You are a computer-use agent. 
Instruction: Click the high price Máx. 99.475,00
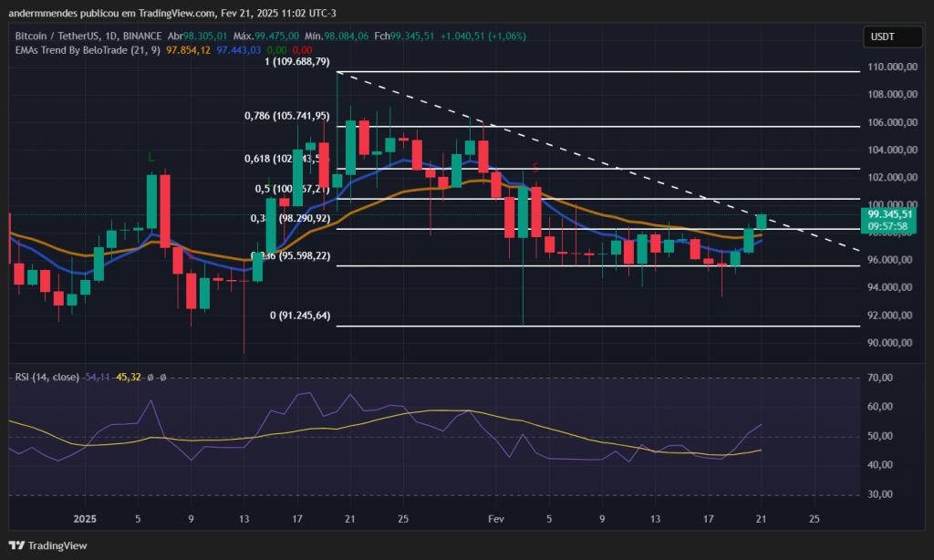(266, 36)
